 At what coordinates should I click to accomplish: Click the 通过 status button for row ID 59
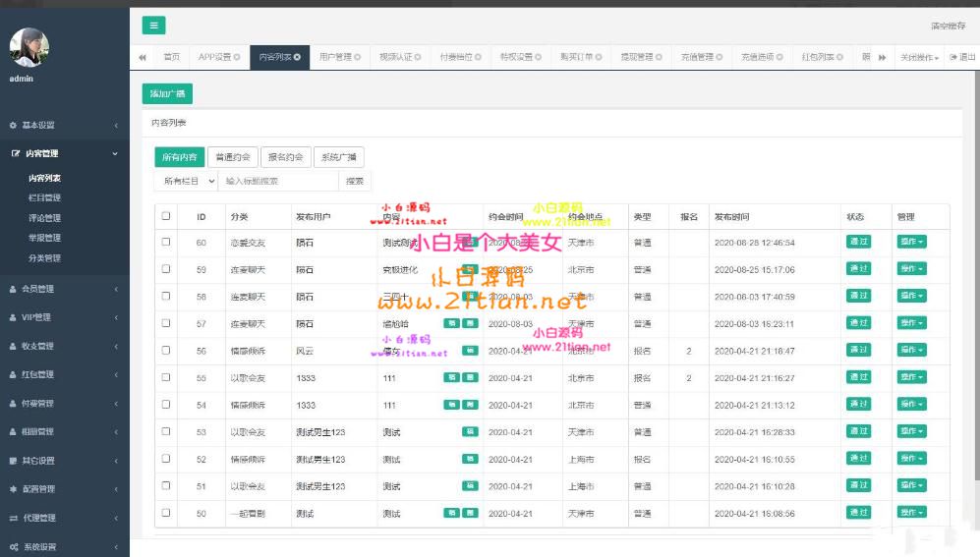(858, 268)
